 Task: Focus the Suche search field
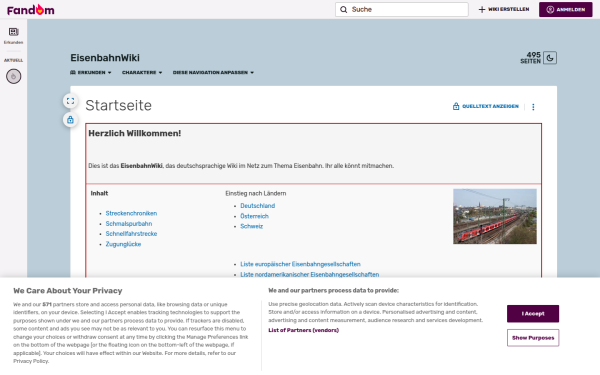402,10
